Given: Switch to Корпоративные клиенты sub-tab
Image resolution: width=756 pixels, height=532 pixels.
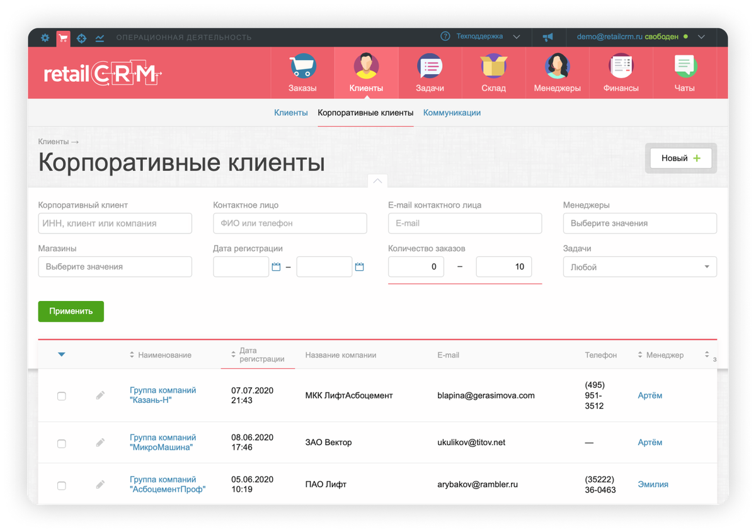Looking at the screenshot, I should (365, 113).
